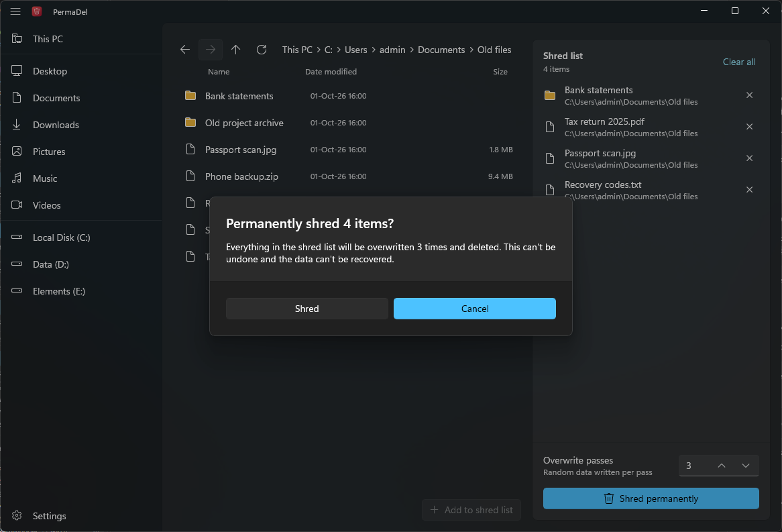
Task: Open Music in the sidebar
Action: click(80, 178)
